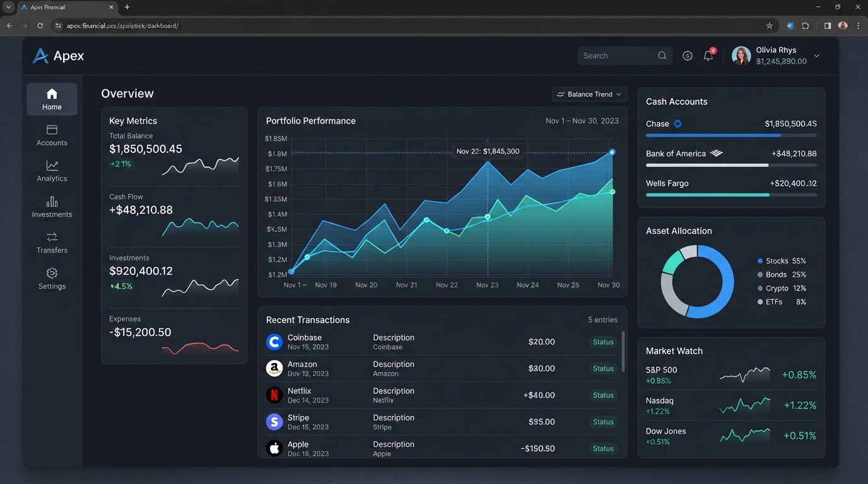Viewport: 868px width, 484px height.
Task: Select the Investments bar-chart icon in sidebar
Action: click(x=52, y=202)
